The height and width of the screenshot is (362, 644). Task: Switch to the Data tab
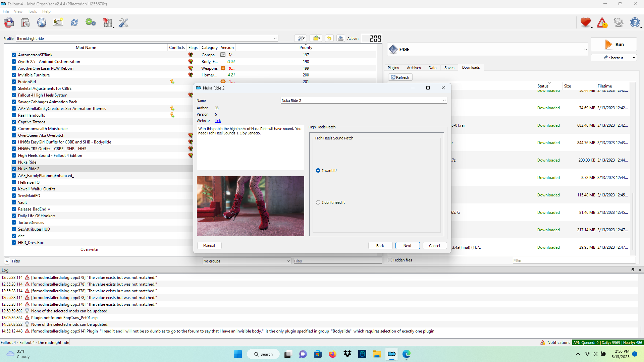[x=432, y=68]
